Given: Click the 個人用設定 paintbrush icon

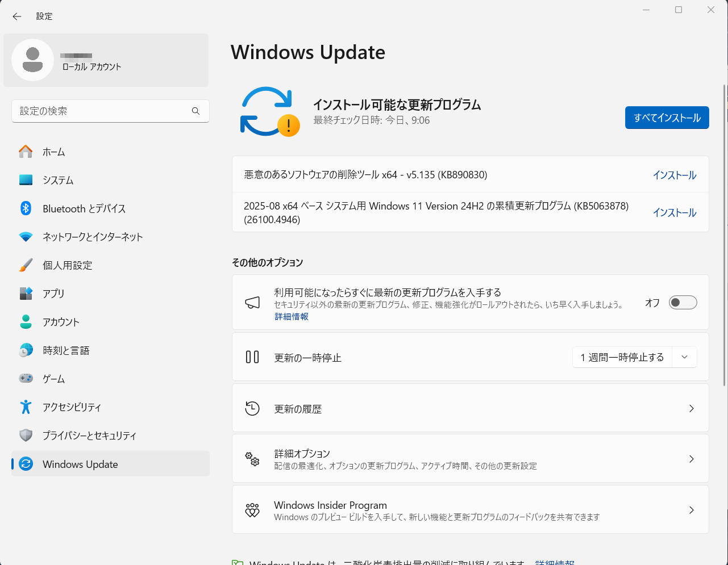Looking at the screenshot, I should click(x=26, y=265).
